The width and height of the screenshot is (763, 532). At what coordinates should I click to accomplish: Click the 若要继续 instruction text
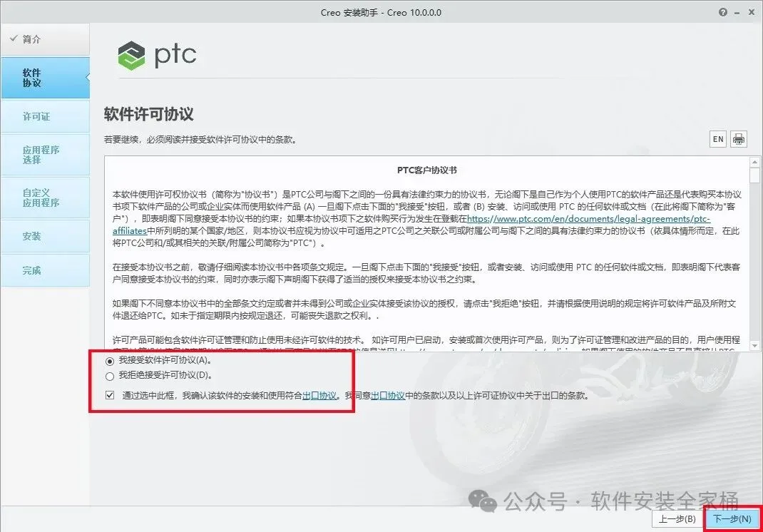(x=200, y=140)
